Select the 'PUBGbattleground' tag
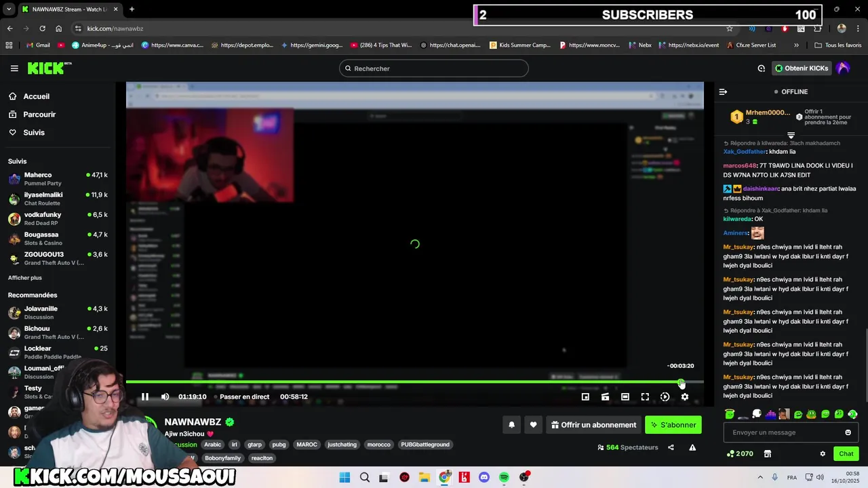Viewport: 868px width, 488px height. click(x=425, y=445)
